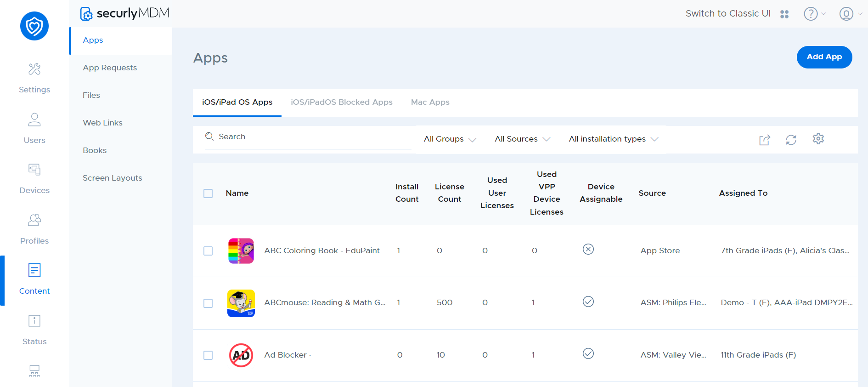Click the checkmark icon in Ad Blocker row
This screenshot has width=868, height=387.
tap(588, 353)
